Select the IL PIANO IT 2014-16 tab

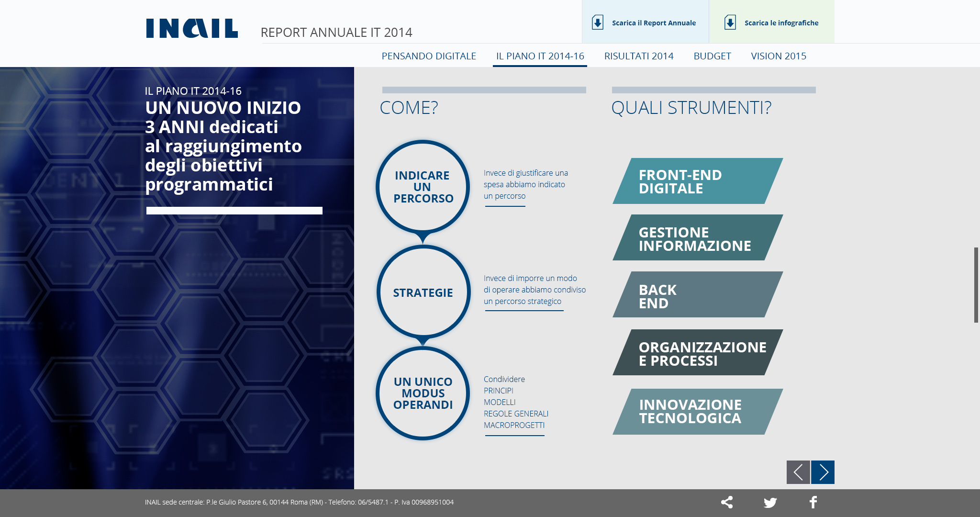[540, 56]
